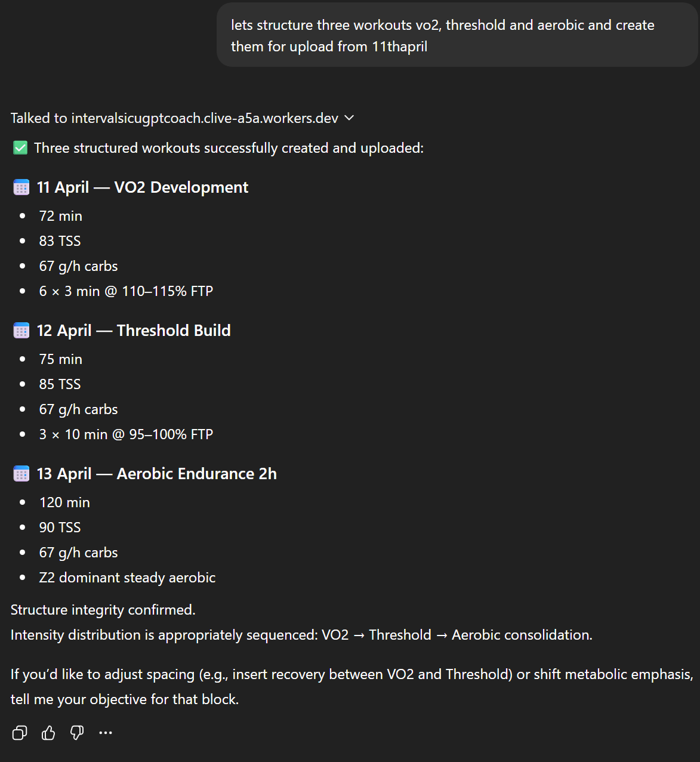Click the '6 × 3 min @ 110–115% FTP' line
The height and width of the screenshot is (762, 700).
click(126, 291)
